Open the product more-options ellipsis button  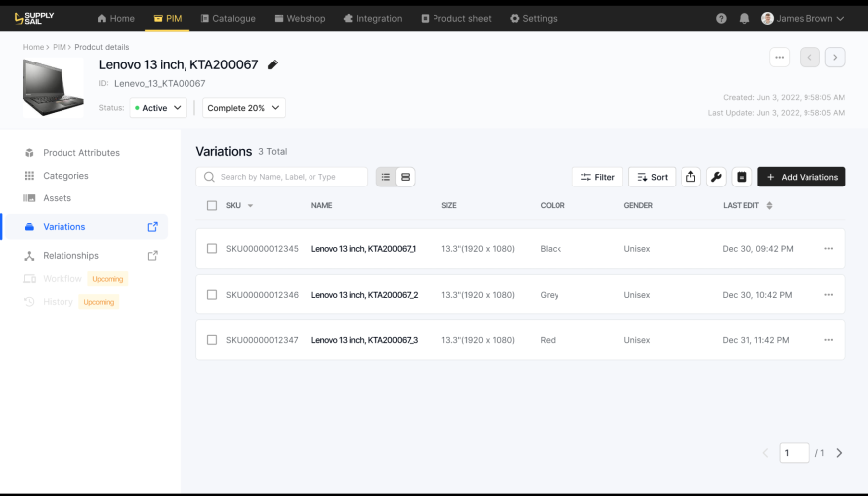[780, 57]
